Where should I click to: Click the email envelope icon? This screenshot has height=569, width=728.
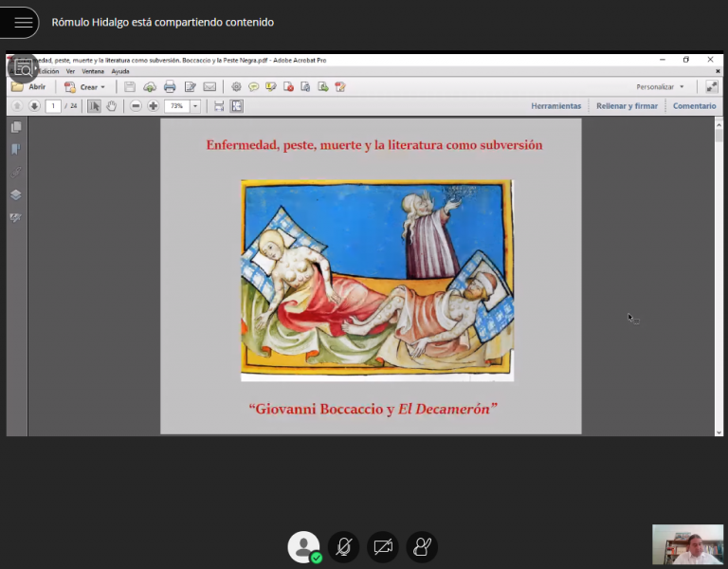209,87
